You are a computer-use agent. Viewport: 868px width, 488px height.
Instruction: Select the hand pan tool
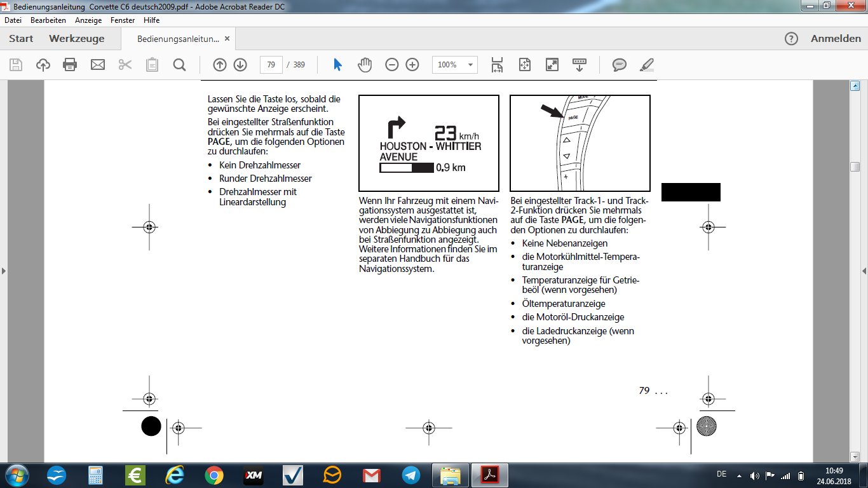[x=364, y=65]
